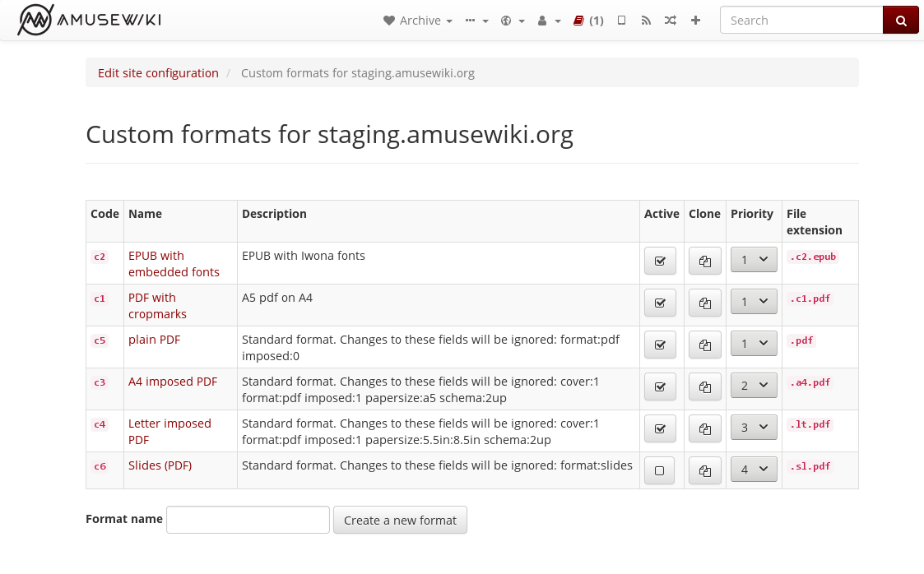Open the RSS feed icon
Image resolution: width=924 pixels, height=574 pixels.
tap(646, 21)
